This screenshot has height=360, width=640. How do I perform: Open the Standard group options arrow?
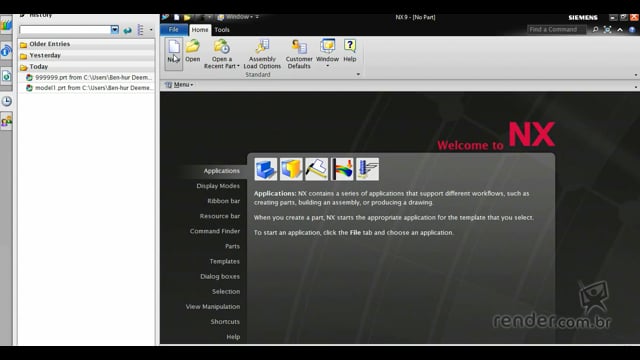pyautogui.click(x=358, y=74)
